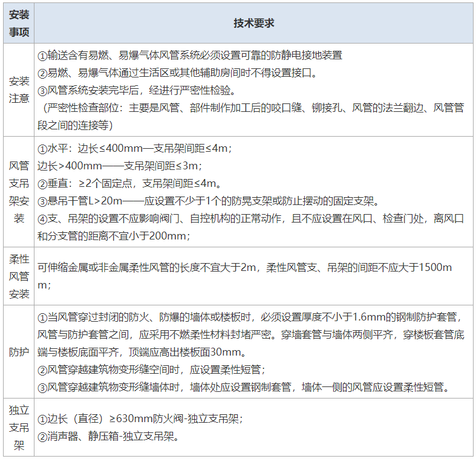Click the 边长>400mm 支吊架间距≤3m line
The height and width of the screenshot is (459, 476).
[x=120, y=166]
